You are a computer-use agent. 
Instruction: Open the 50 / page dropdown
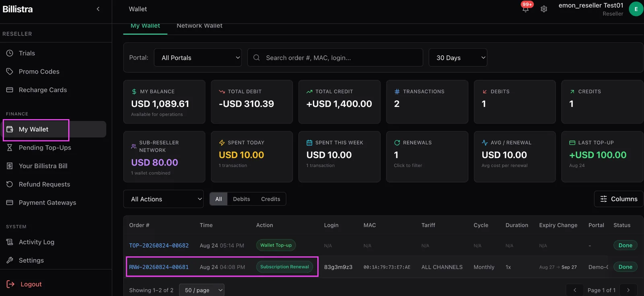pyautogui.click(x=201, y=290)
